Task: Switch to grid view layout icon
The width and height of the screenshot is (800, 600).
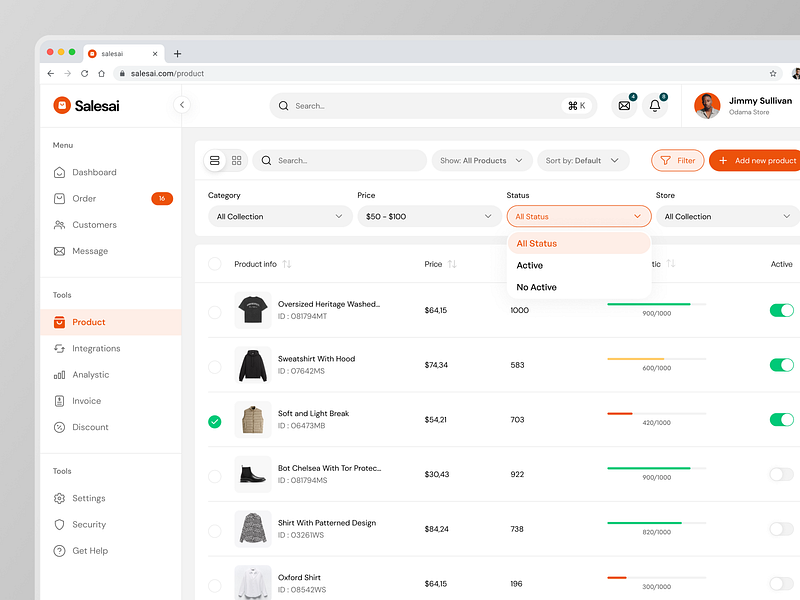Action: pyautogui.click(x=236, y=161)
